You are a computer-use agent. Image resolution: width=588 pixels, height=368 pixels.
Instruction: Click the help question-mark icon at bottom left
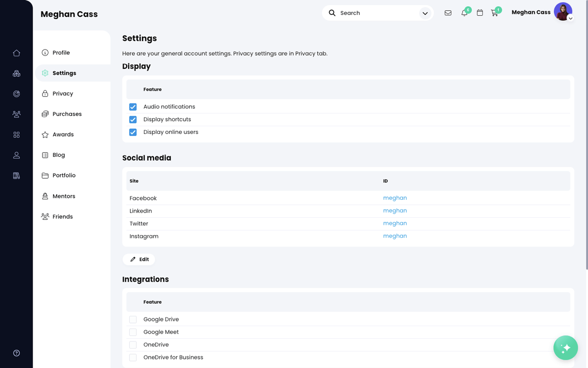(x=16, y=353)
